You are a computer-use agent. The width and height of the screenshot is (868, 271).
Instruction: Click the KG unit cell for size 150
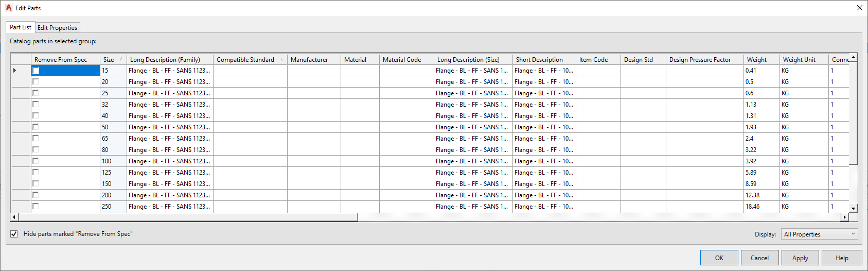(804, 184)
